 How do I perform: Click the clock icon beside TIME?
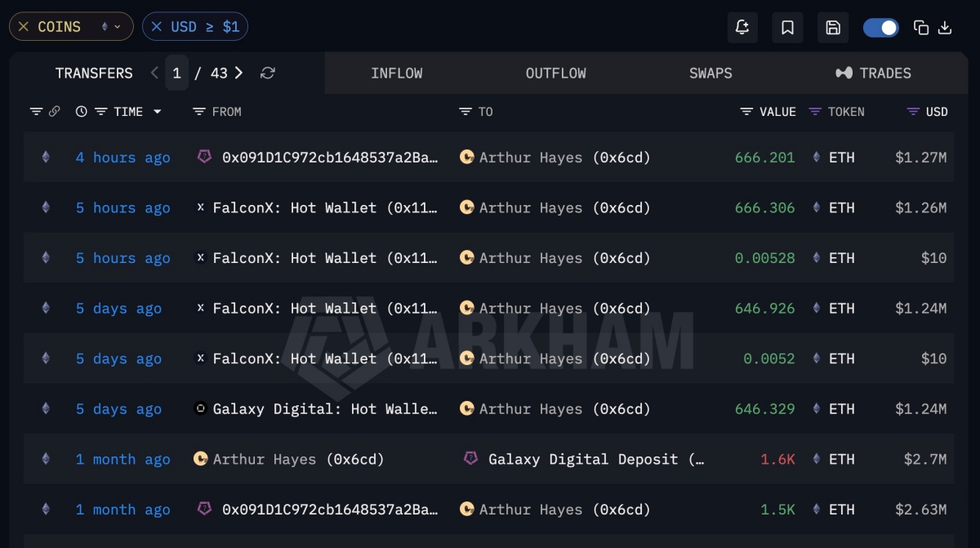(81, 112)
